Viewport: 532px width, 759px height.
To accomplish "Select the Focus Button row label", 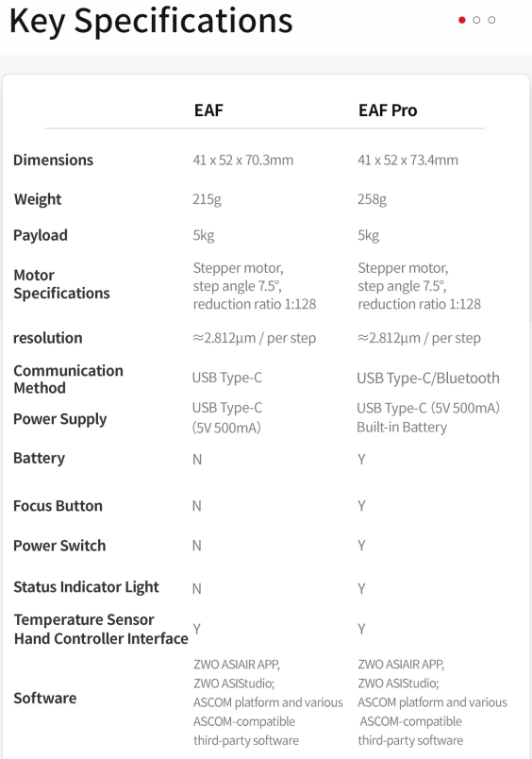I will [58, 506].
